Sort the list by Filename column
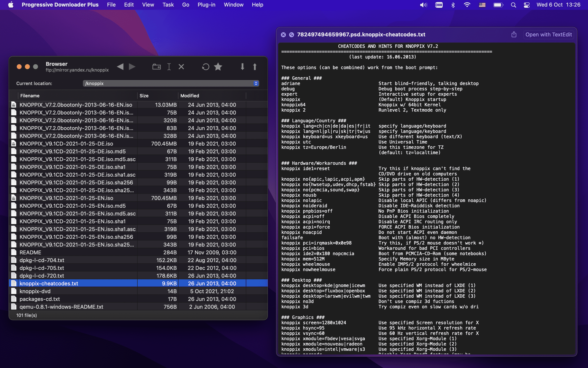 coord(77,96)
